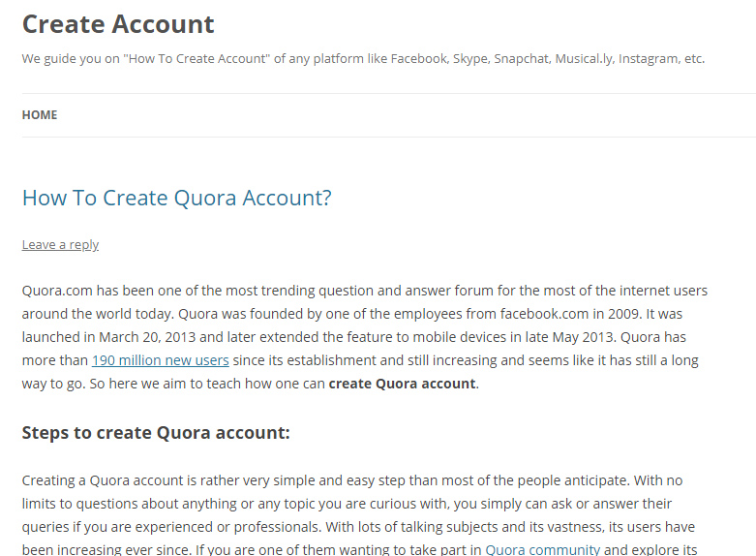Click "Facebook" in the site tagline
The width and height of the screenshot is (756, 556).
419,59
